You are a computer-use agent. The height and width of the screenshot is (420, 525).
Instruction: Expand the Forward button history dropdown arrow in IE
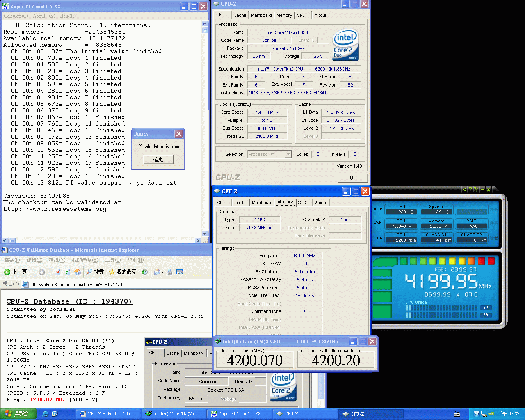click(x=49, y=272)
